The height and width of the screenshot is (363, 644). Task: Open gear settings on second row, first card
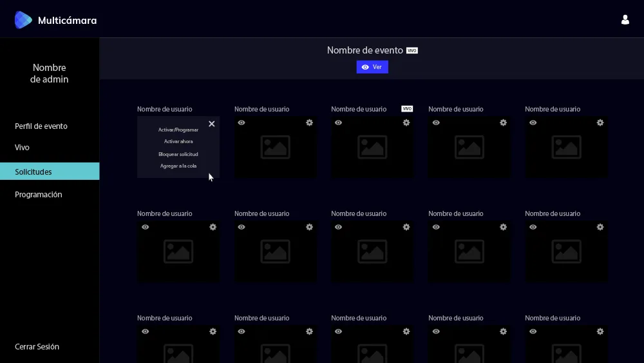[x=213, y=227]
